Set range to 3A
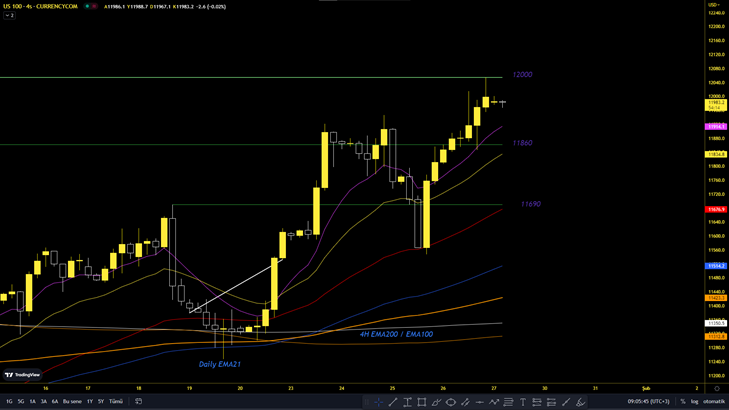Screen dimensions: 729x410 (x=44, y=401)
